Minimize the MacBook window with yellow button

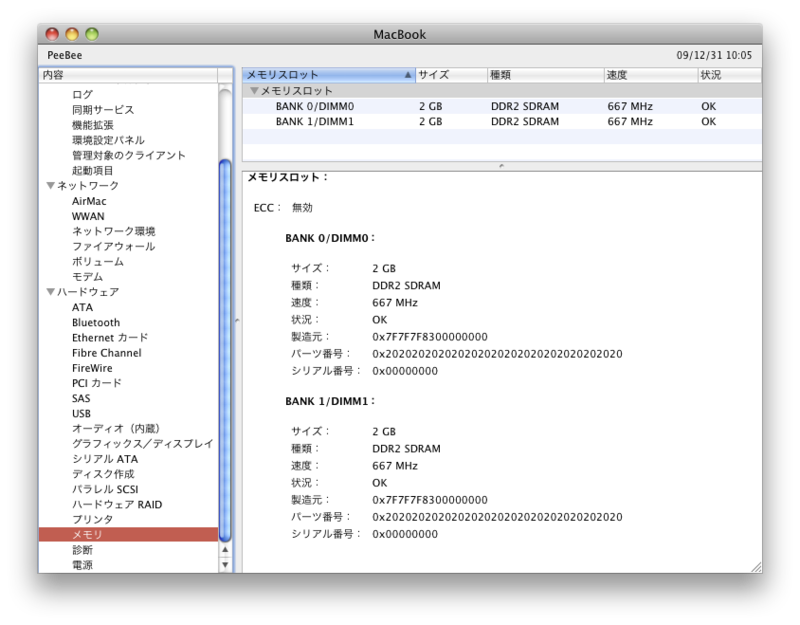72,34
